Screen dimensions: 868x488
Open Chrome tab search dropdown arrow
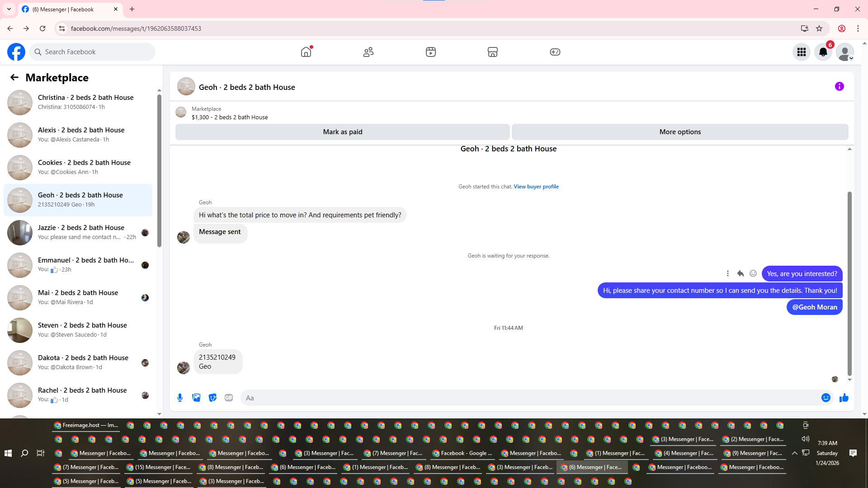(9, 9)
